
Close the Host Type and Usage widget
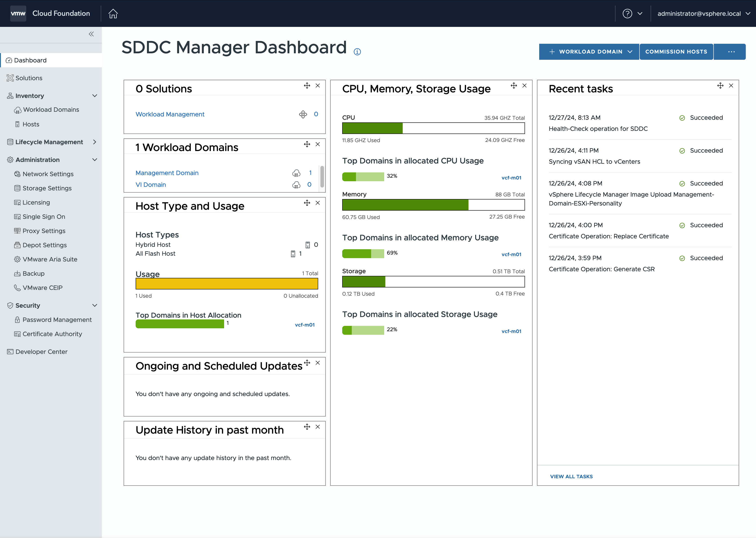tap(318, 203)
